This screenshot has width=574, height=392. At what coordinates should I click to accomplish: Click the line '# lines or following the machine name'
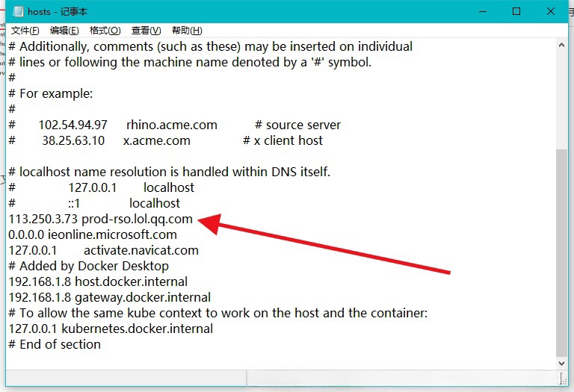coord(190,63)
